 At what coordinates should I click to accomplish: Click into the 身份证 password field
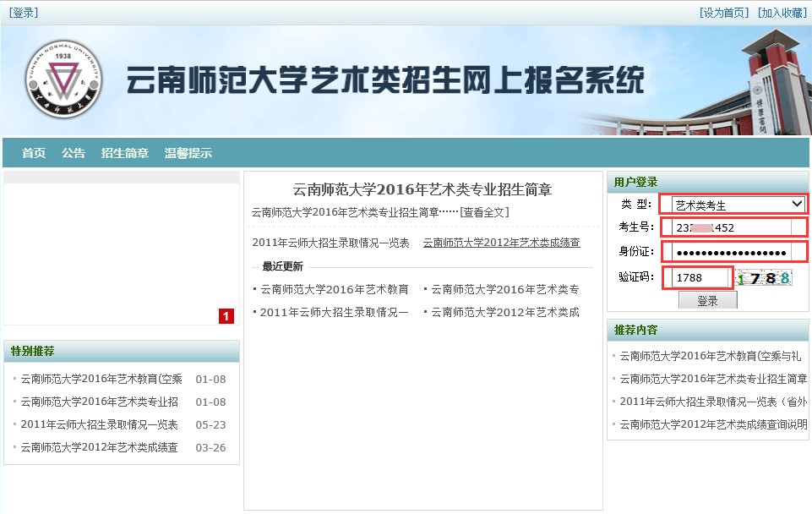point(733,252)
